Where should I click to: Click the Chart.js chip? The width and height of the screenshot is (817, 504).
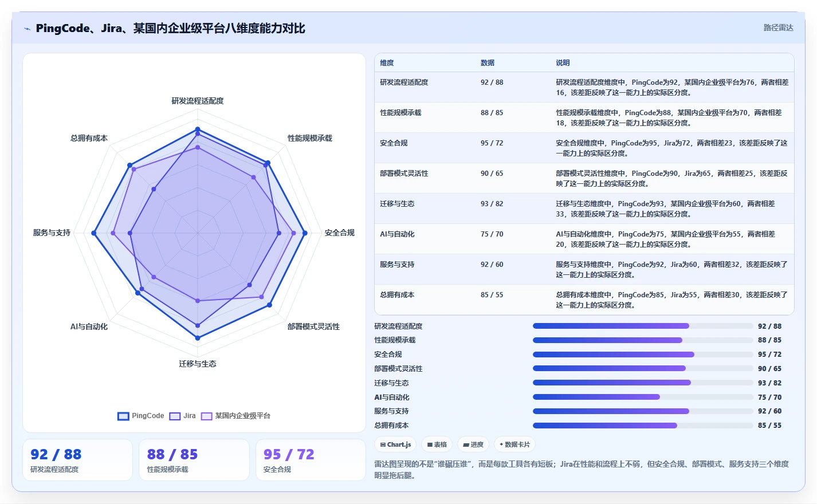[396, 444]
